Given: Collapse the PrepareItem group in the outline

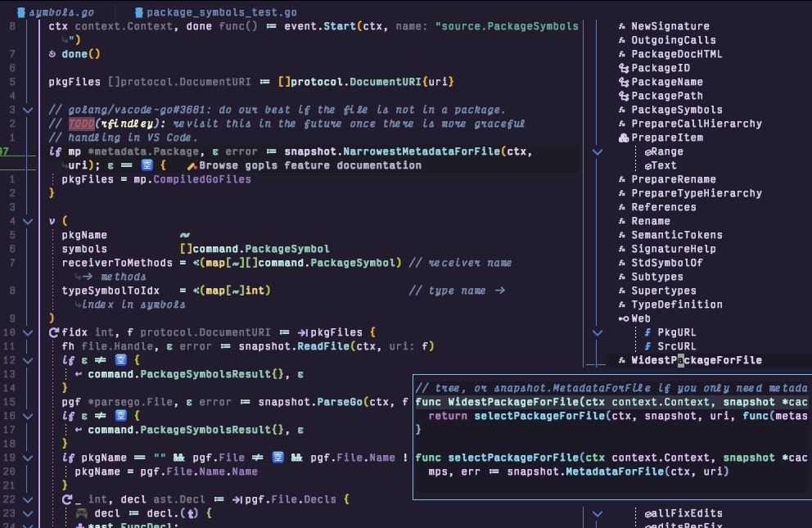Looking at the screenshot, I should (x=598, y=151).
